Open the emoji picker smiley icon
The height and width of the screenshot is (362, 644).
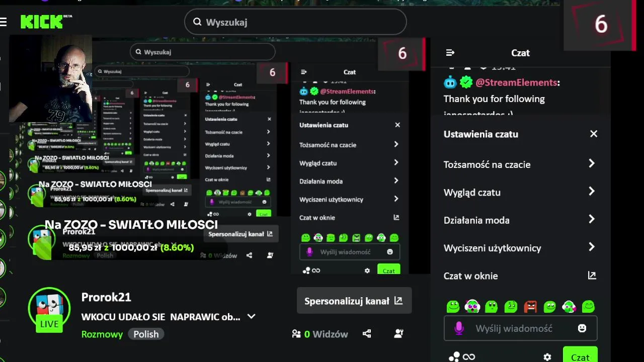coord(582,328)
